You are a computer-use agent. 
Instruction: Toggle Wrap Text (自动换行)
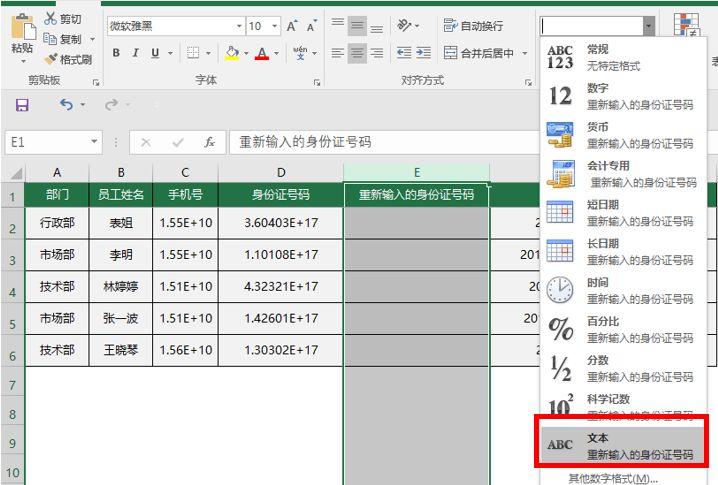(473, 26)
